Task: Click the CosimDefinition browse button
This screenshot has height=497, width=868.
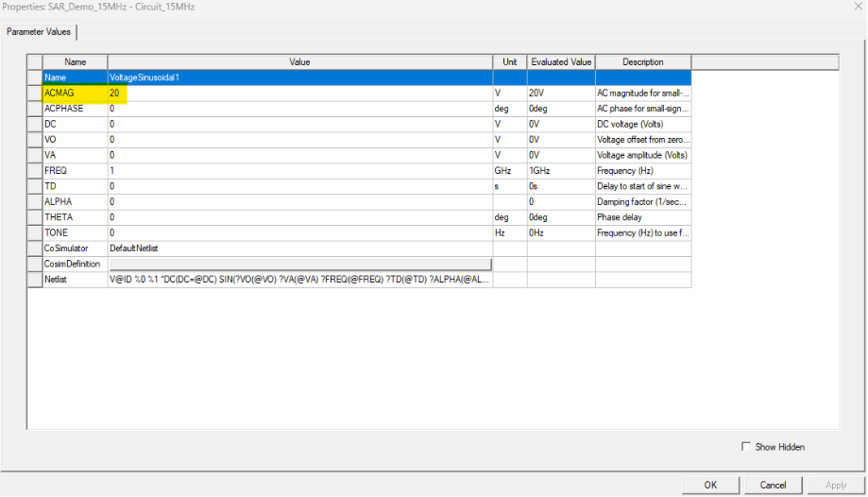Action: [299, 264]
